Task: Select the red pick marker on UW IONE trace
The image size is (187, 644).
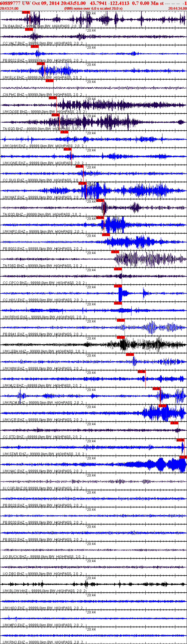Action: coord(68,149)
